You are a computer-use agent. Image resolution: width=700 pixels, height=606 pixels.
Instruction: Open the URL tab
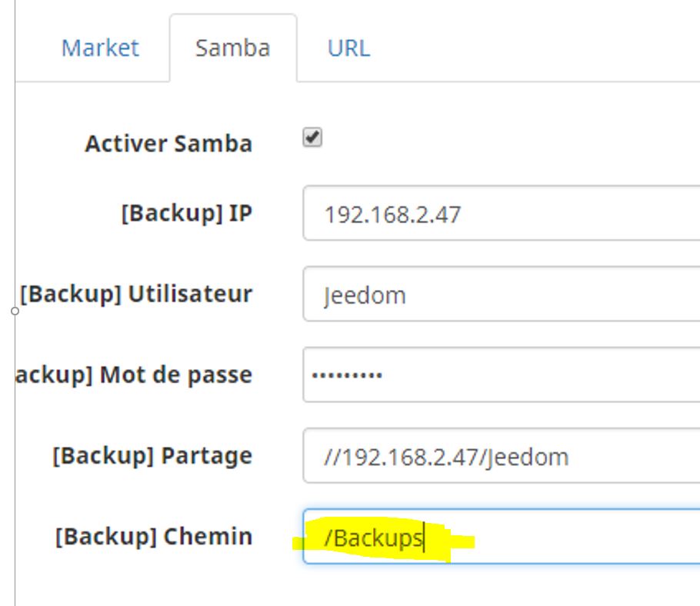pos(348,48)
